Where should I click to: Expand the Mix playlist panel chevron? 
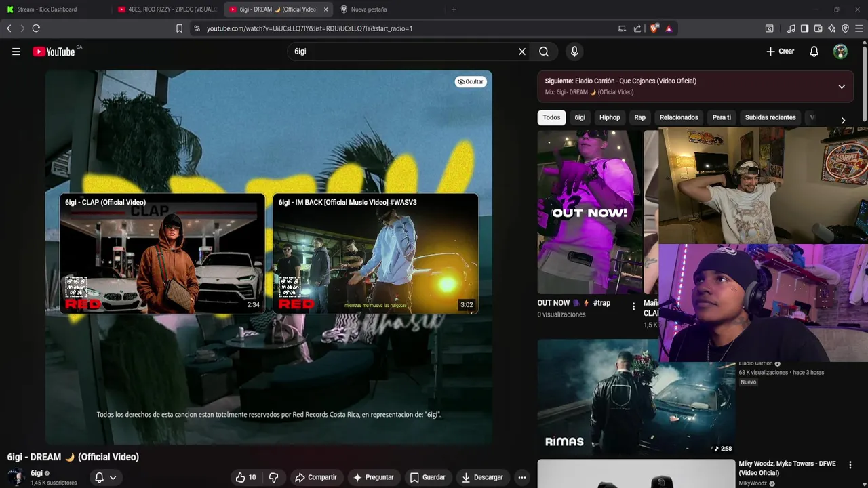[842, 87]
